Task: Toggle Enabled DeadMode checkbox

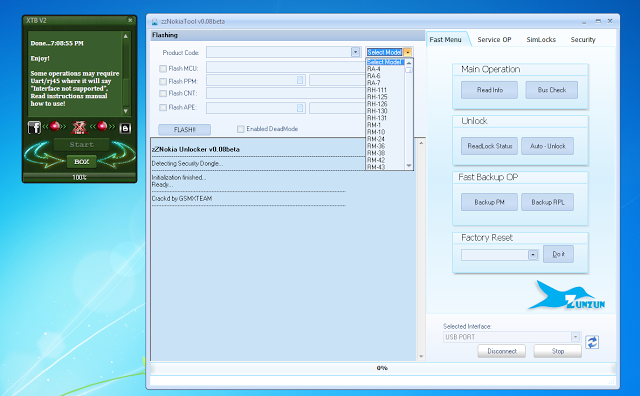Action: click(240, 129)
